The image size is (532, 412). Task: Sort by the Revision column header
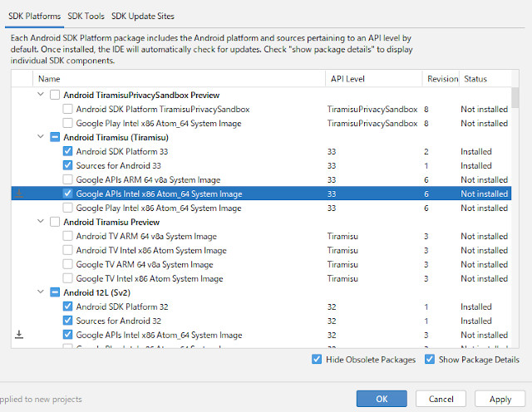(x=441, y=79)
